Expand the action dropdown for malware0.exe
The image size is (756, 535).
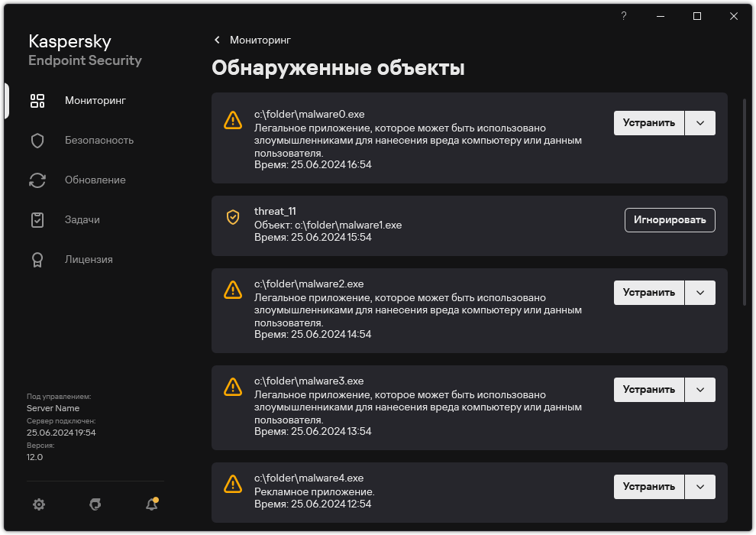click(x=700, y=122)
